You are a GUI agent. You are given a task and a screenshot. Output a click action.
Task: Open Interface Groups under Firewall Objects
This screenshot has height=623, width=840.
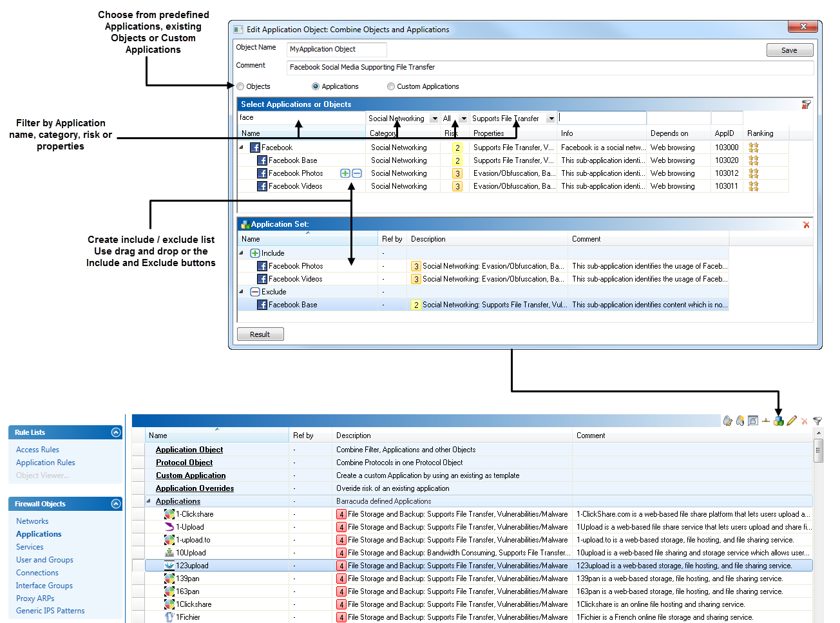pos(44,586)
